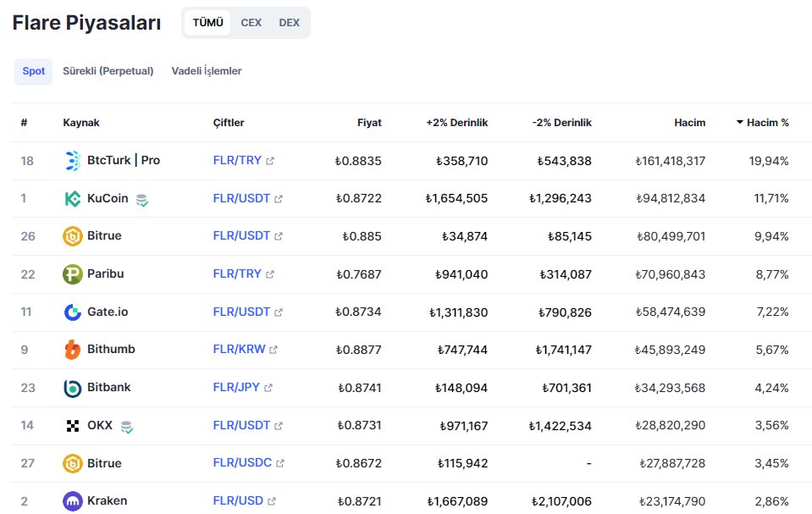
Task: Open the FLR/USDC pair link
Action: point(242,462)
